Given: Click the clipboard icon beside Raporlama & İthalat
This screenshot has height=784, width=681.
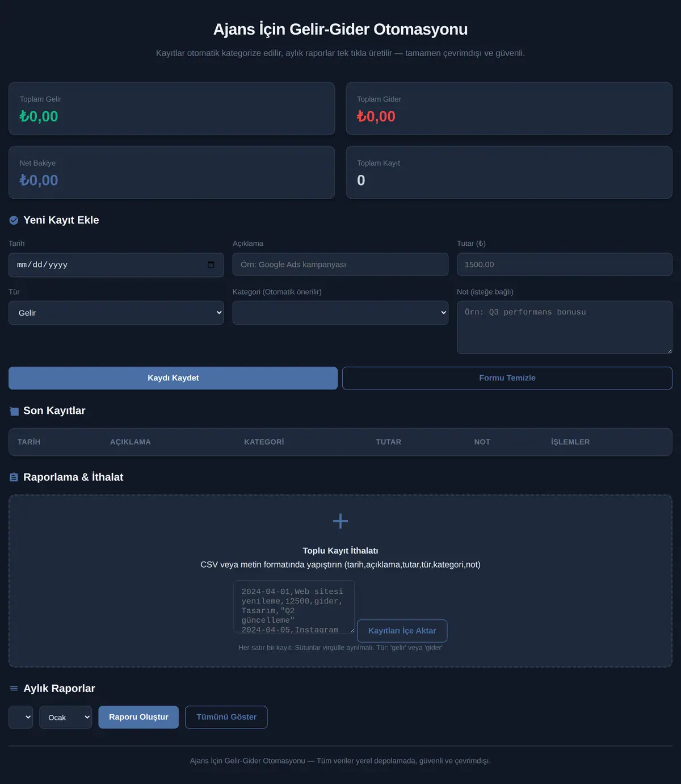Looking at the screenshot, I should coord(14,477).
